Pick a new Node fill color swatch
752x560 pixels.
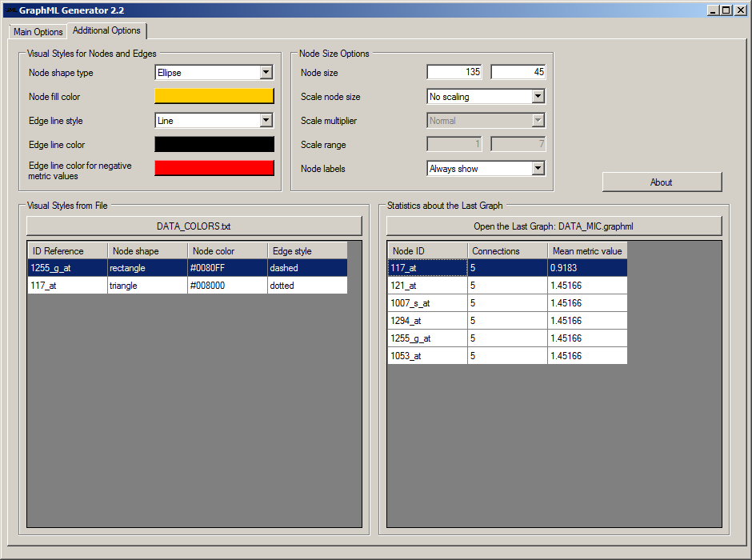pyautogui.click(x=214, y=96)
